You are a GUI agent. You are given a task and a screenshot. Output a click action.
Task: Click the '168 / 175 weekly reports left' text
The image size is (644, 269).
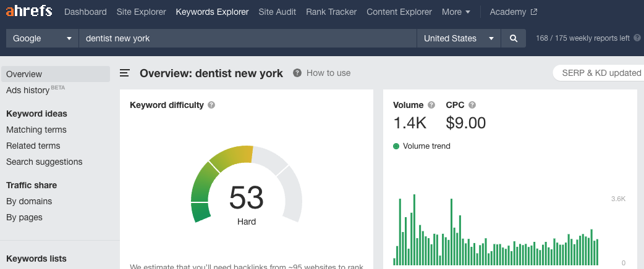click(582, 38)
